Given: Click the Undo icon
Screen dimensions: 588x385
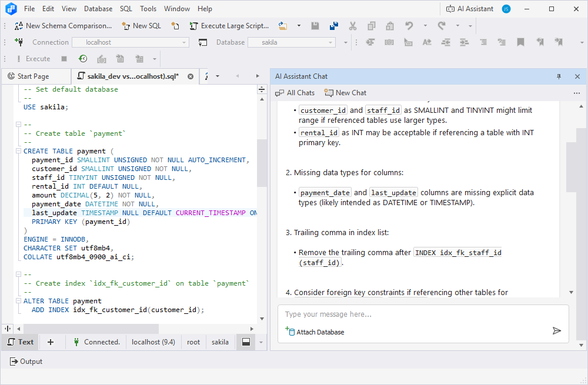Looking at the screenshot, I should click(x=410, y=26).
